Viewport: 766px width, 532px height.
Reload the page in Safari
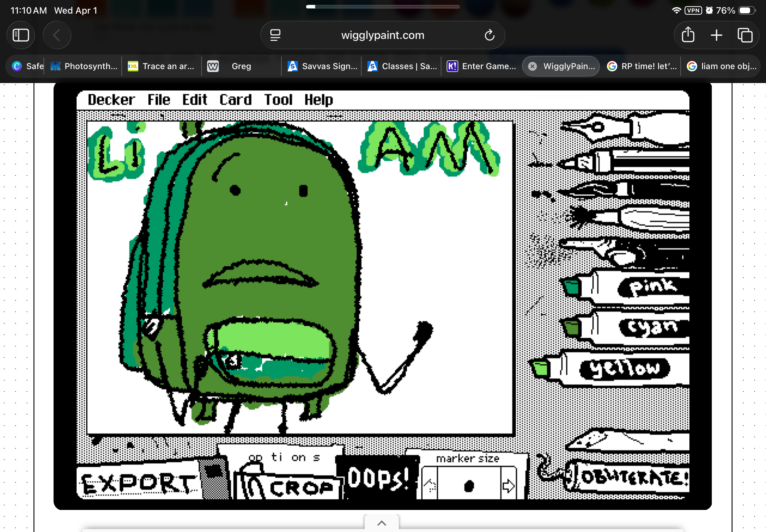click(489, 35)
